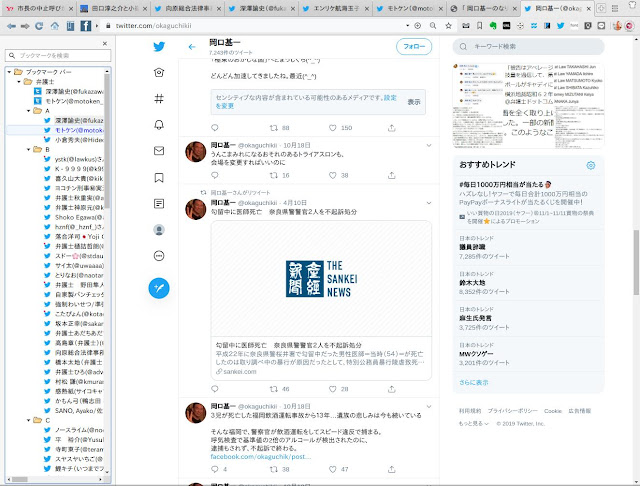Open Bookmarks icon in Twitter sidebar
Screen dimensions: 640x486
(x=159, y=178)
